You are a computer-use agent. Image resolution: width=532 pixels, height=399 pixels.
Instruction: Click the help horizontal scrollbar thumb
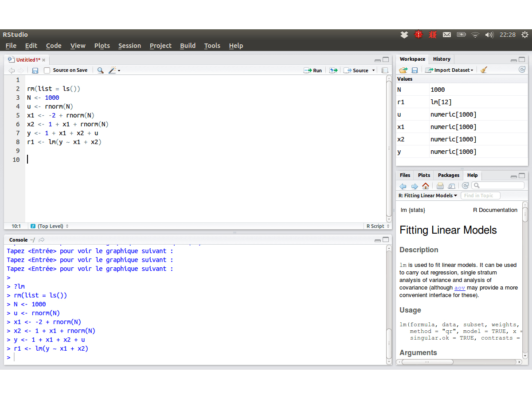[x=427, y=362]
